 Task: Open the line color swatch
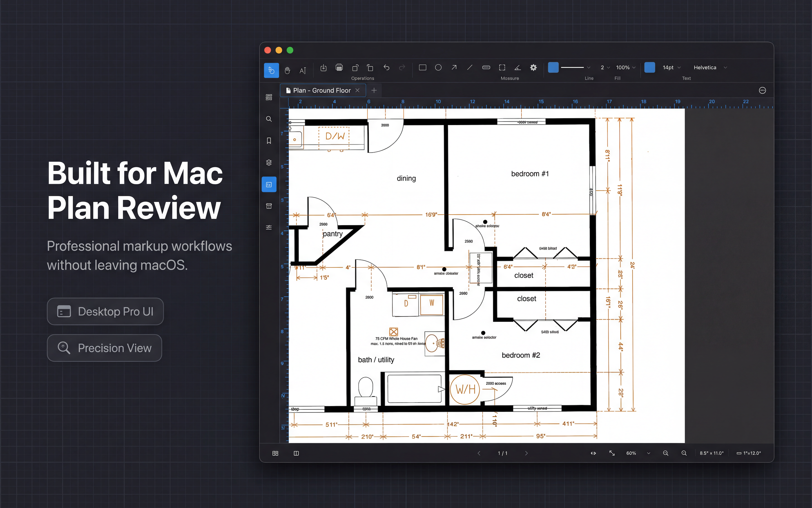click(x=553, y=67)
